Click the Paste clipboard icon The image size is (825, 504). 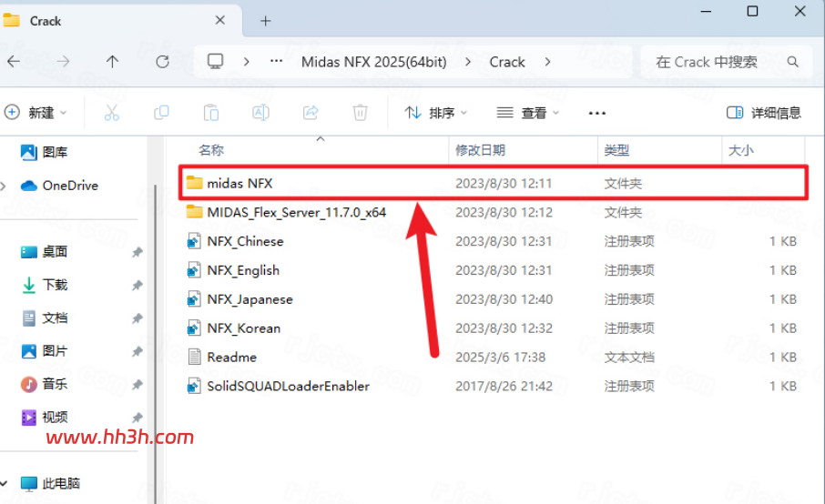pos(211,113)
